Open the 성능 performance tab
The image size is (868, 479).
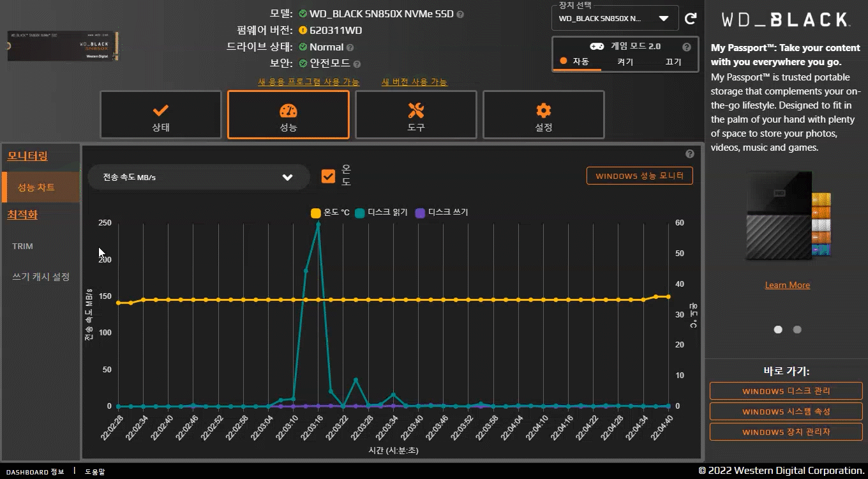(x=288, y=115)
